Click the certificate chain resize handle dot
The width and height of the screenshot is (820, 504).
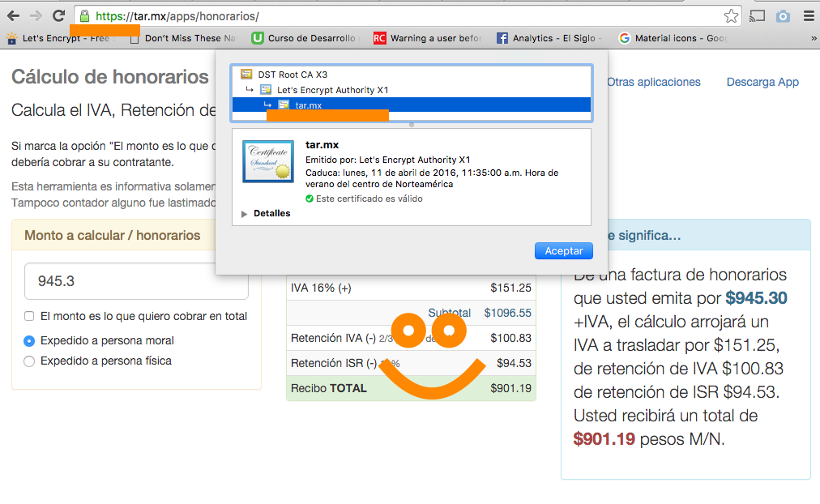coord(412,125)
